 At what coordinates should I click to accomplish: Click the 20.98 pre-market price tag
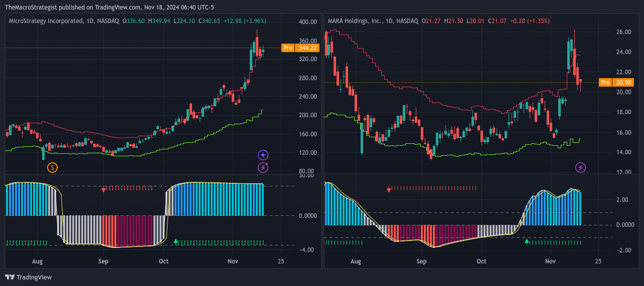point(623,82)
